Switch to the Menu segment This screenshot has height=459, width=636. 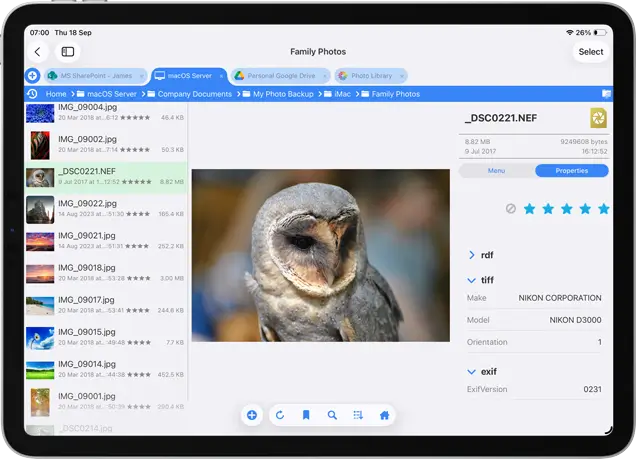[x=496, y=171]
